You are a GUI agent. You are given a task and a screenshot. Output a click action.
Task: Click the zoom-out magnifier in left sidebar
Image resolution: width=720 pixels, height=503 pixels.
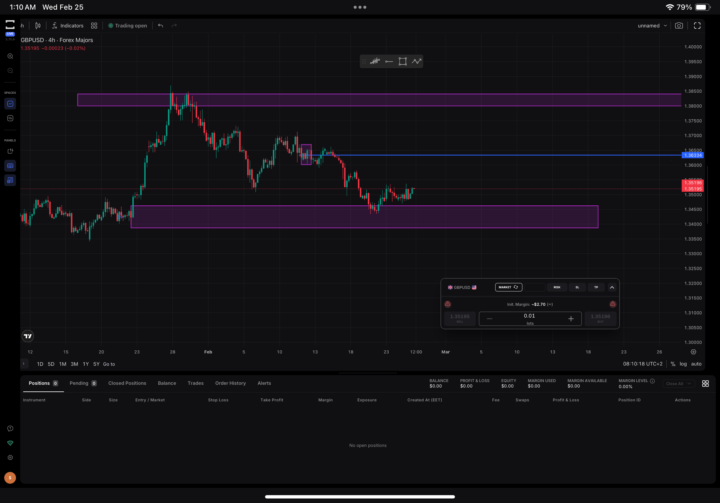(10, 71)
